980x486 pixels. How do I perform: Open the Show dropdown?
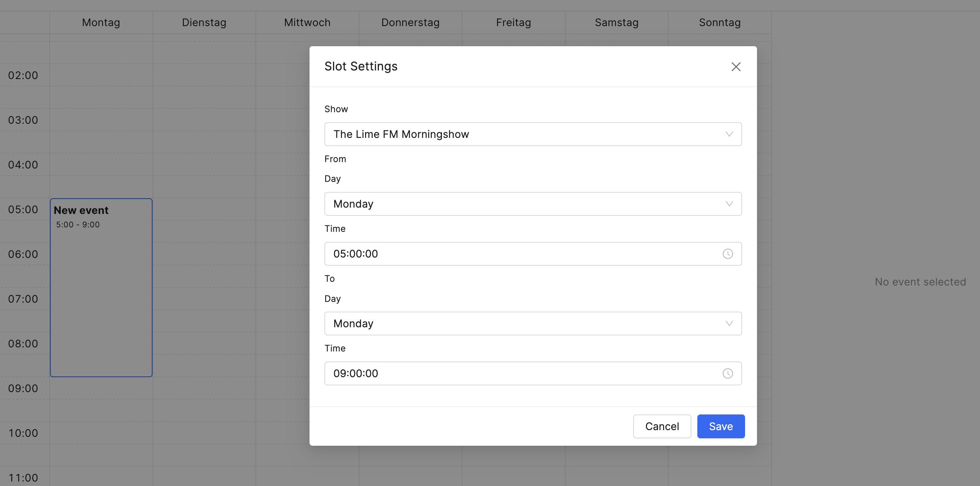pyautogui.click(x=533, y=134)
